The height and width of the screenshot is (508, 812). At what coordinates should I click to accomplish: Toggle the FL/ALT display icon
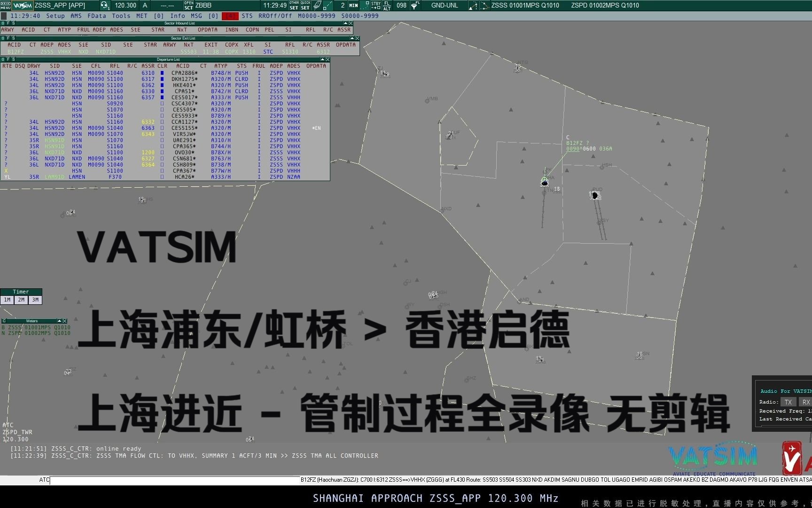(x=387, y=6)
